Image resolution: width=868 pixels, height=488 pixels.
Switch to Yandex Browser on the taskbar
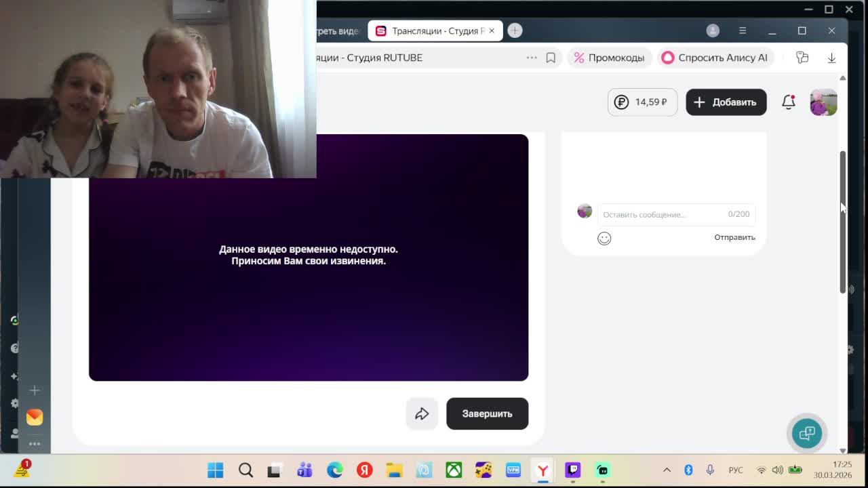[x=543, y=470]
